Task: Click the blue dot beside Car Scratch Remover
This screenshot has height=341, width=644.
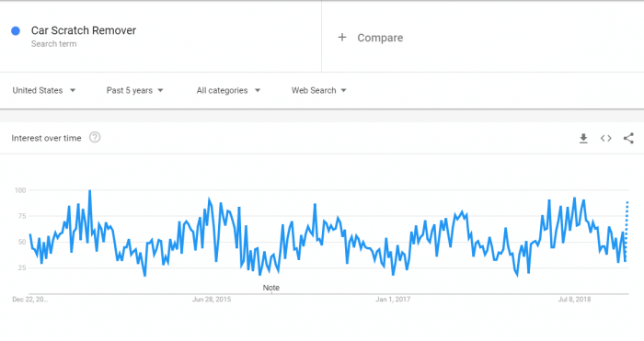Action: point(16,30)
